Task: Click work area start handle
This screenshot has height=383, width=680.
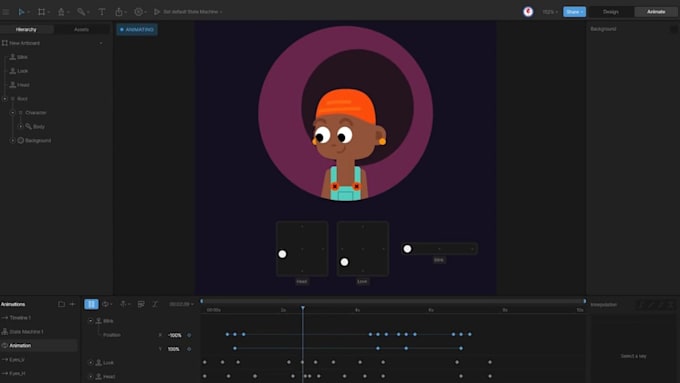Action: tap(202, 301)
